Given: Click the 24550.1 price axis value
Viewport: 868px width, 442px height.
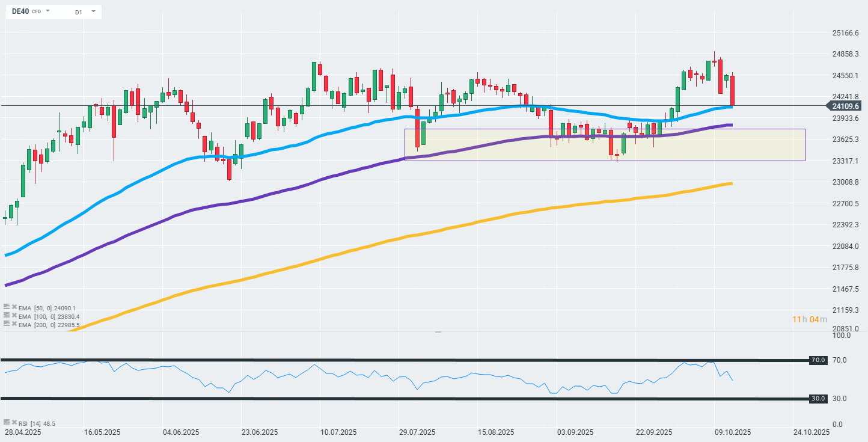Looking at the screenshot, I should (x=846, y=75).
